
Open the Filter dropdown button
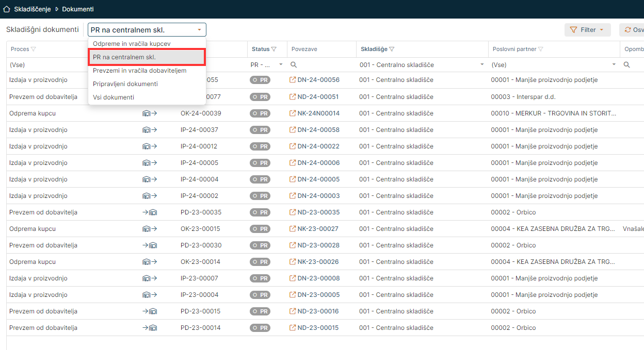coord(587,30)
